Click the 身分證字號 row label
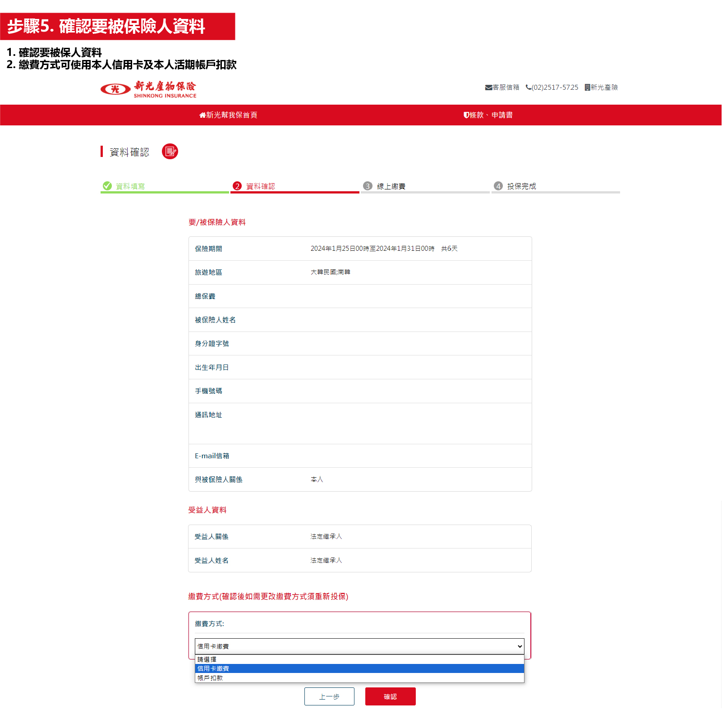The height and width of the screenshot is (728, 722). pos(212,343)
